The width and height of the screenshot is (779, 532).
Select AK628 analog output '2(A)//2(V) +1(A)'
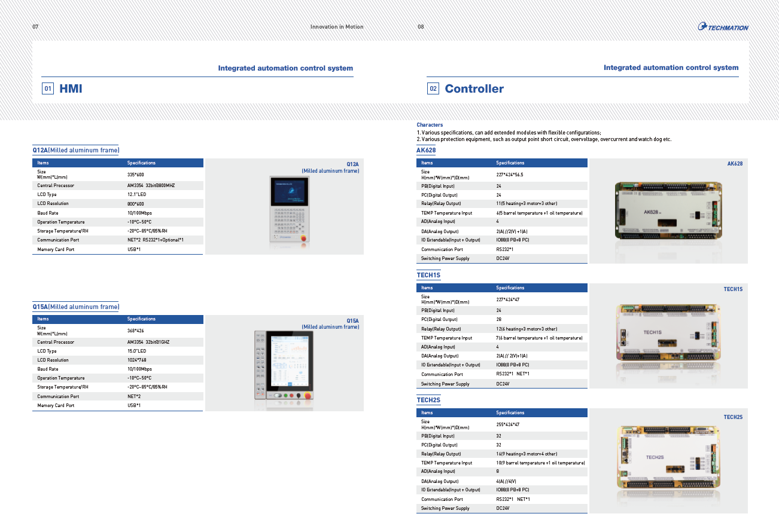[512, 231]
